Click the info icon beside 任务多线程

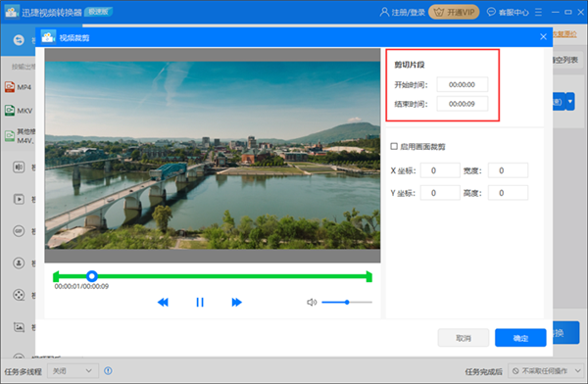pyautogui.click(x=108, y=371)
